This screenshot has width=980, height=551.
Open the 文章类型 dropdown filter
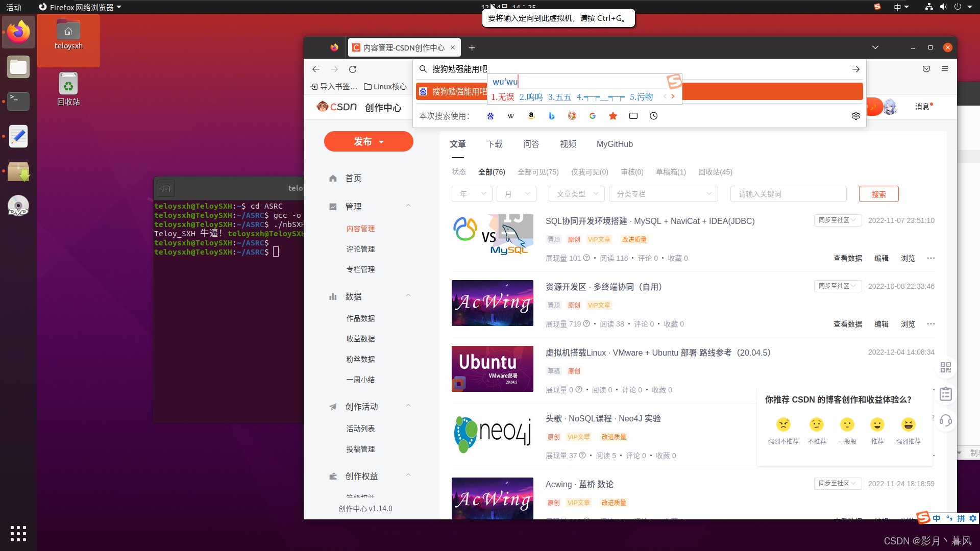pyautogui.click(x=576, y=194)
